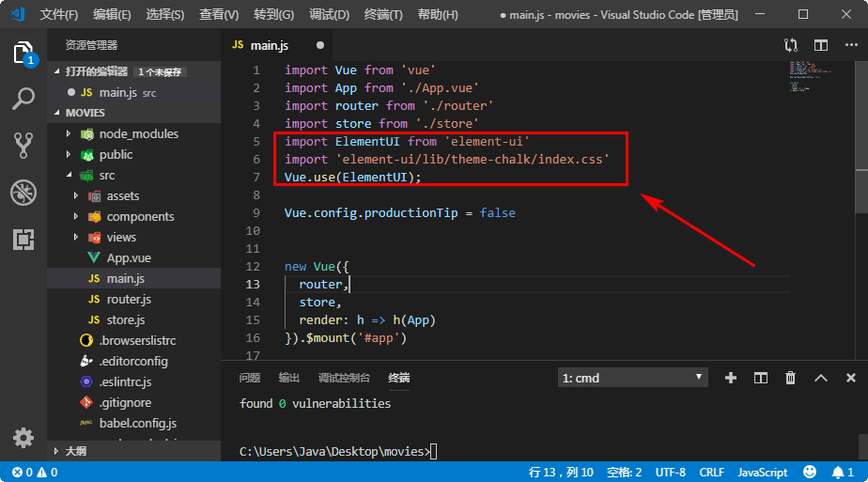The width and height of the screenshot is (868, 482).
Task: Click the terminal prompt input area
Action: (433, 452)
